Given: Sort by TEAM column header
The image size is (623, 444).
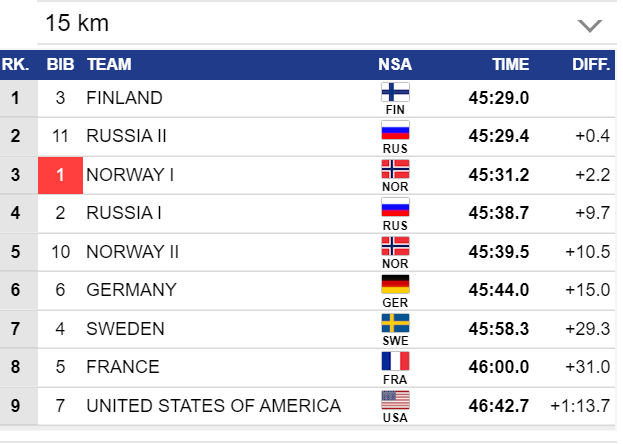Looking at the screenshot, I should click(x=109, y=65).
